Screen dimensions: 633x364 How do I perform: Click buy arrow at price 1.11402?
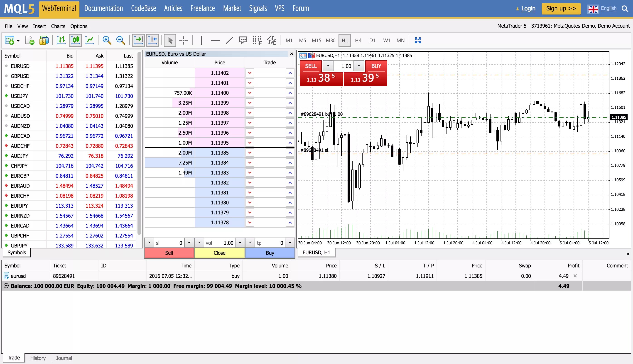290,73
